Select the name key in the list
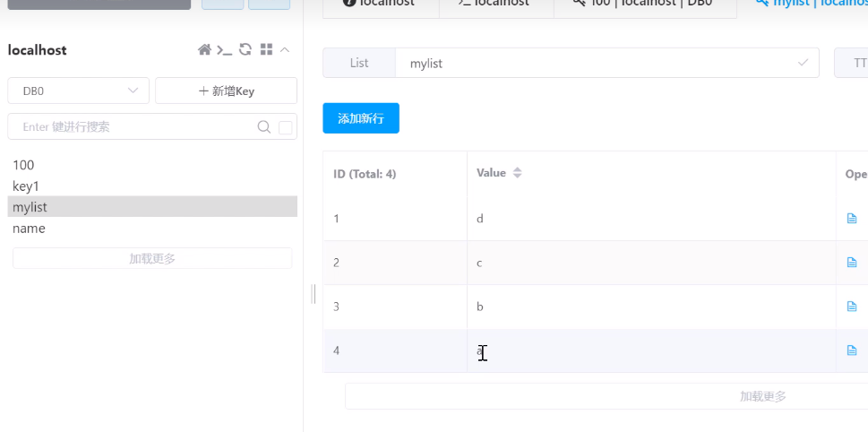 click(x=152, y=228)
